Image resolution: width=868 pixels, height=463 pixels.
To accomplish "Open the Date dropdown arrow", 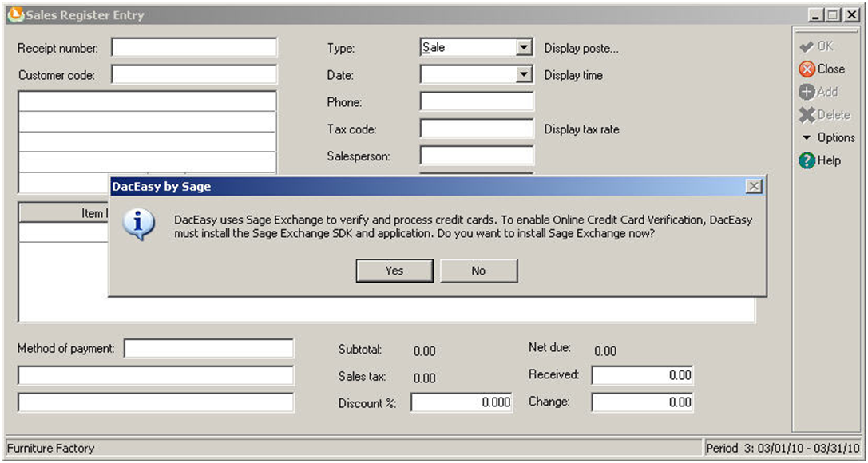I will click(x=524, y=75).
